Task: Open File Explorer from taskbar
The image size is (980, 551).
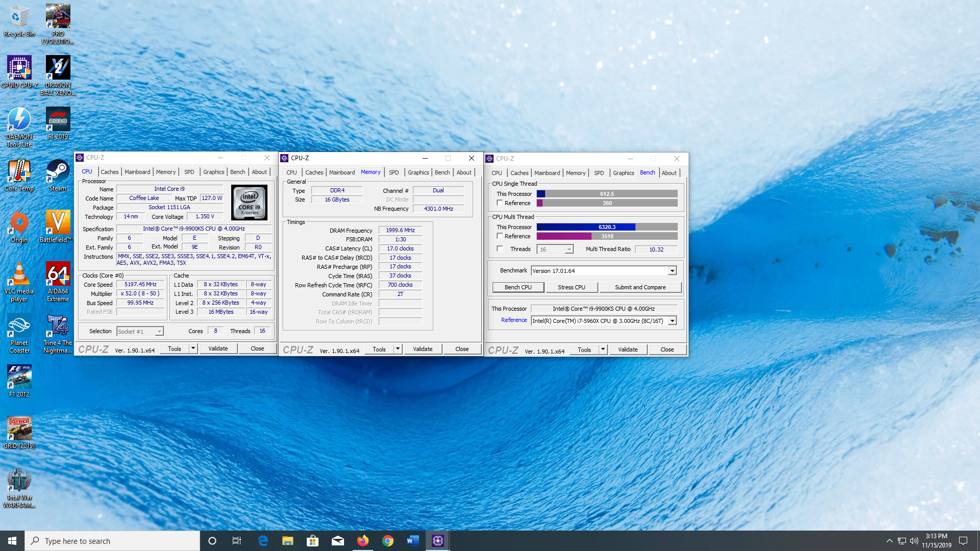Action: click(288, 541)
